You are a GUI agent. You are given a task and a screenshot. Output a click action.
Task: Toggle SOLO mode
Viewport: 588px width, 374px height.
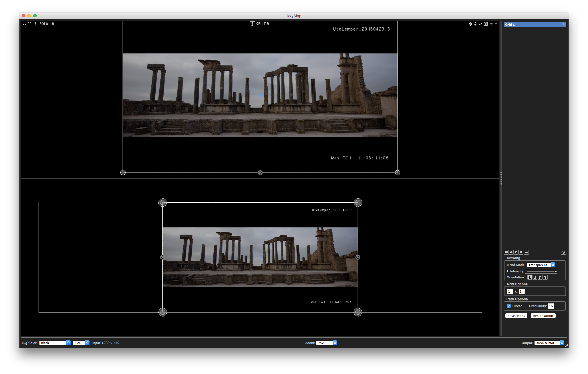(x=44, y=24)
